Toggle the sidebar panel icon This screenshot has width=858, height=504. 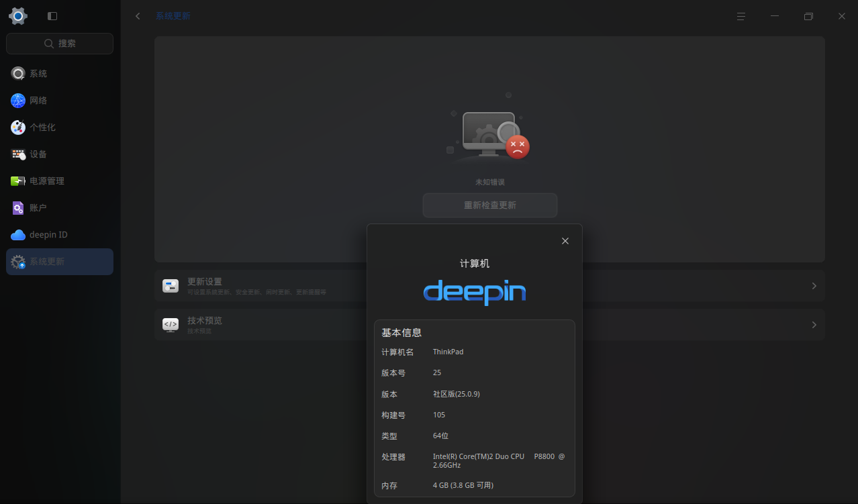[52, 16]
